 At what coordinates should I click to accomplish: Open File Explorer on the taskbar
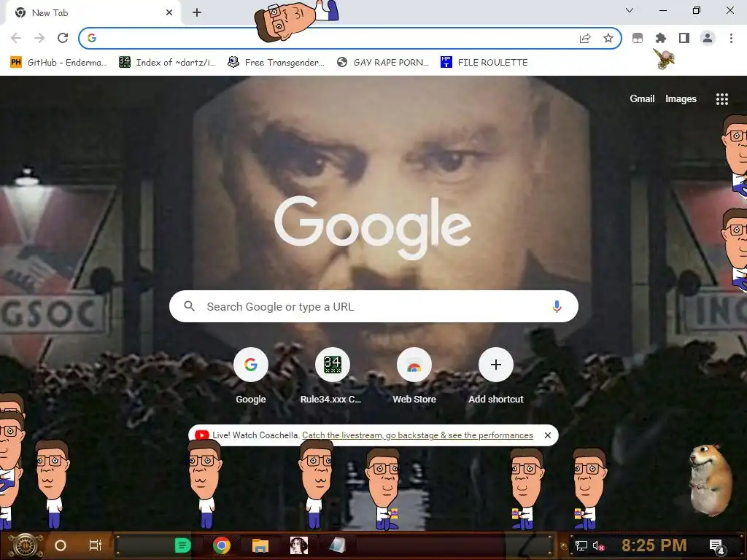pos(260,545)
